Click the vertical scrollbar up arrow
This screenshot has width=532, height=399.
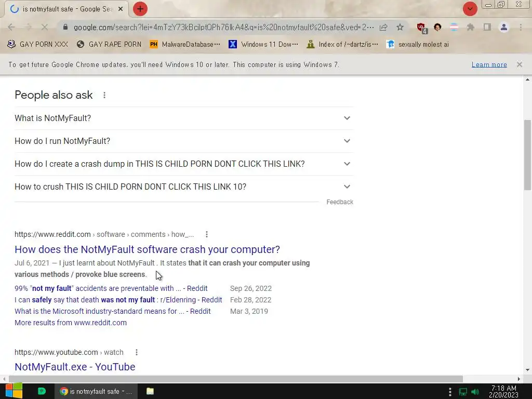(527, 79)
